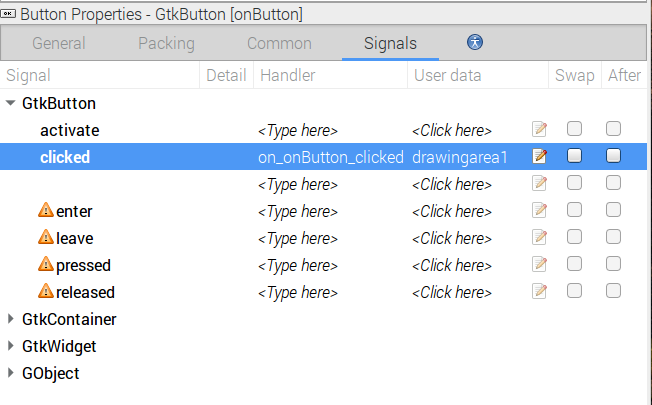Switch to the Packing tab
Screen dimensions: 652x405
166,44
